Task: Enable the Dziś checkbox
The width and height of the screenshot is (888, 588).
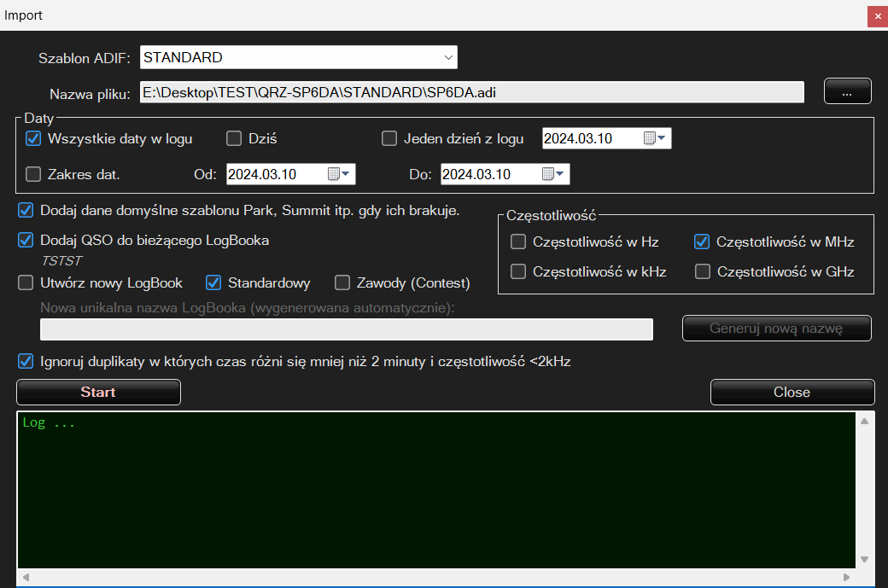Action: click(x=234, y=139)
